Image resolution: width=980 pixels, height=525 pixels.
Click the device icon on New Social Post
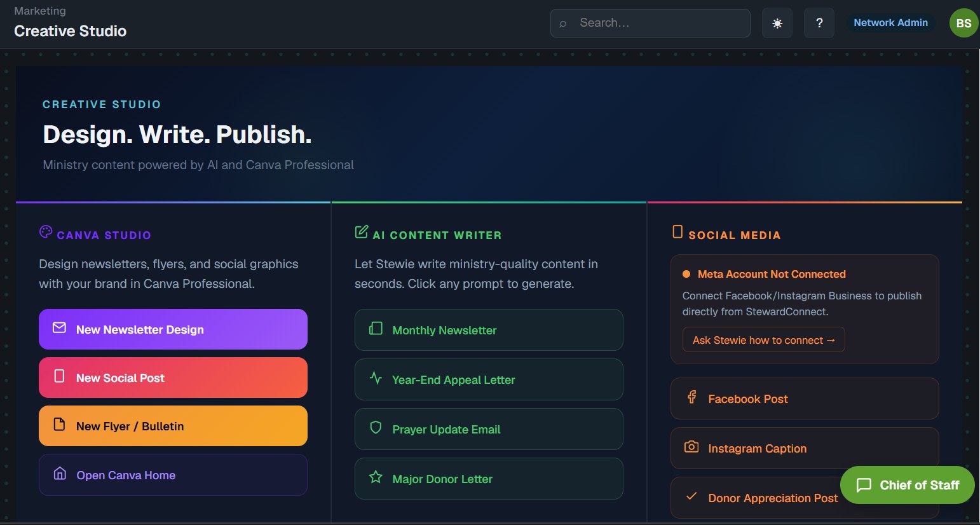59,376
